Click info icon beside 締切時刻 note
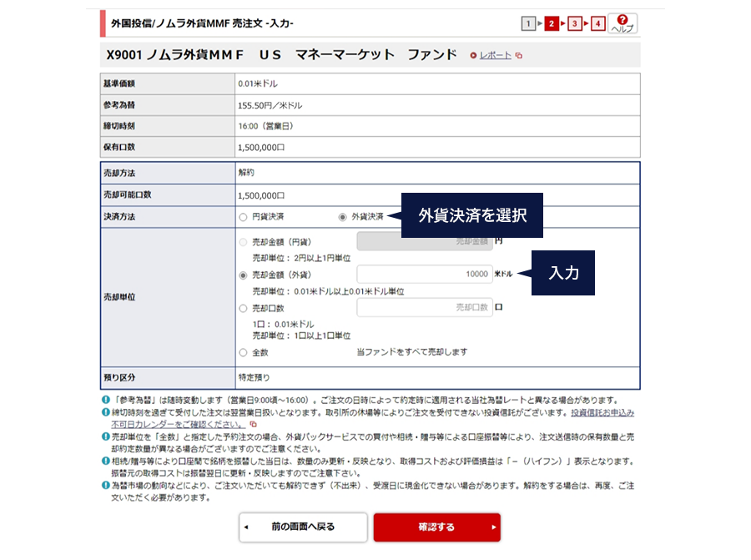Image resolution: width=751 pixels, height=560 pixels. [106, 412]
